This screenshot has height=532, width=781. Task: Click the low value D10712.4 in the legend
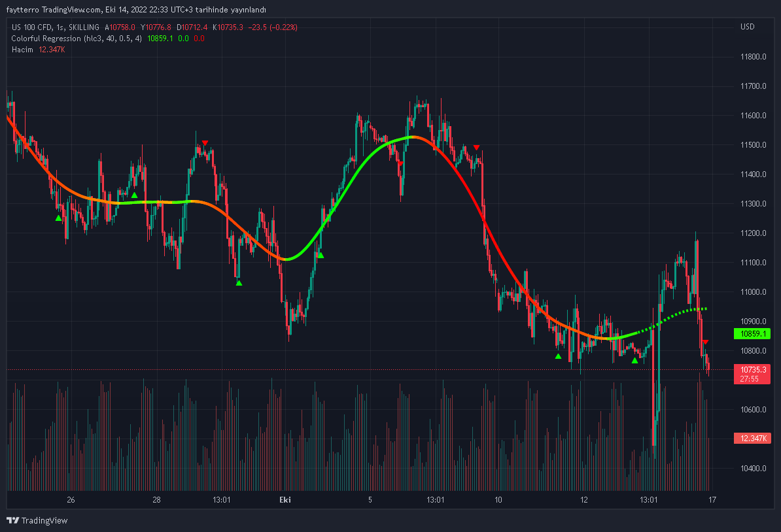tap(192, 27)
